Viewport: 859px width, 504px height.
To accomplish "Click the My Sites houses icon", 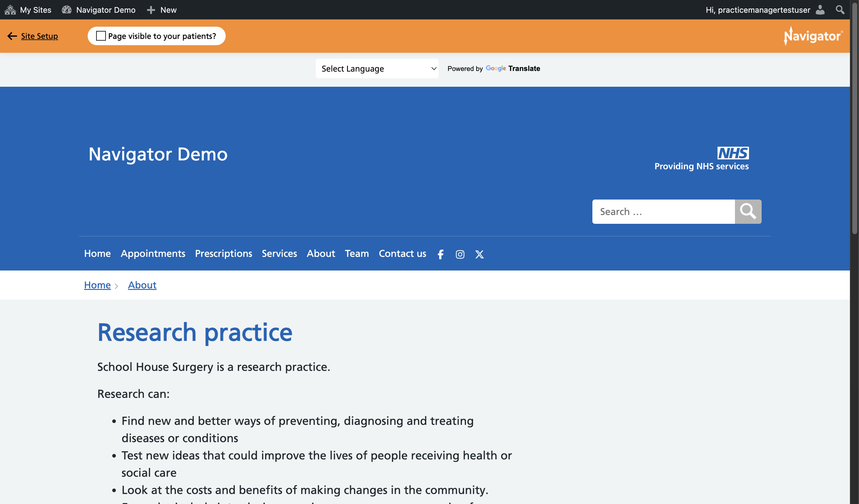I will coord(10,9).
